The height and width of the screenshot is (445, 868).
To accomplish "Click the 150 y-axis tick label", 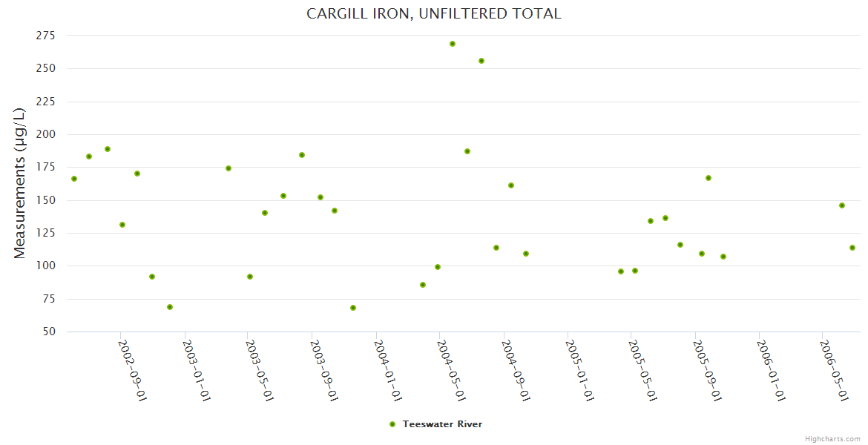I will (46, 200).
